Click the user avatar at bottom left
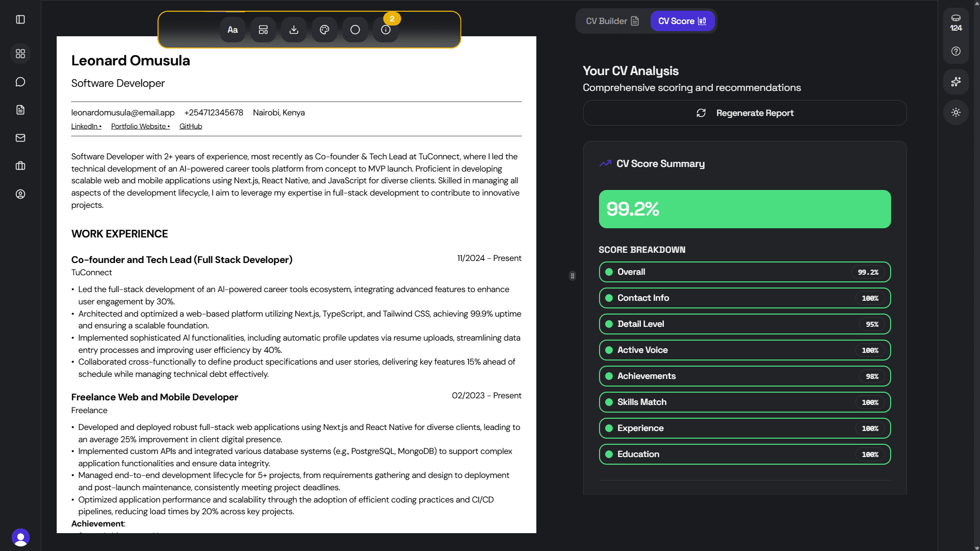The height and width of the screenshot is (551, 980). coord(20,538)
